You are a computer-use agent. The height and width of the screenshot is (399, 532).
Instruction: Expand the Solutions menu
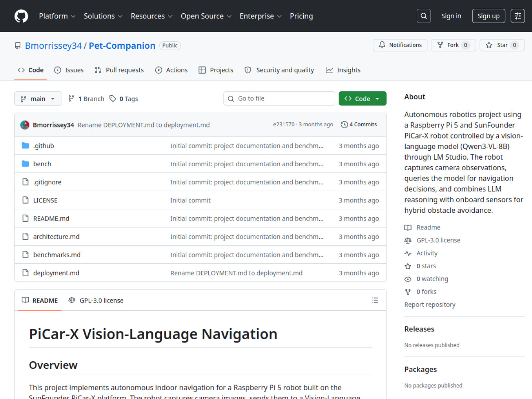103,16
